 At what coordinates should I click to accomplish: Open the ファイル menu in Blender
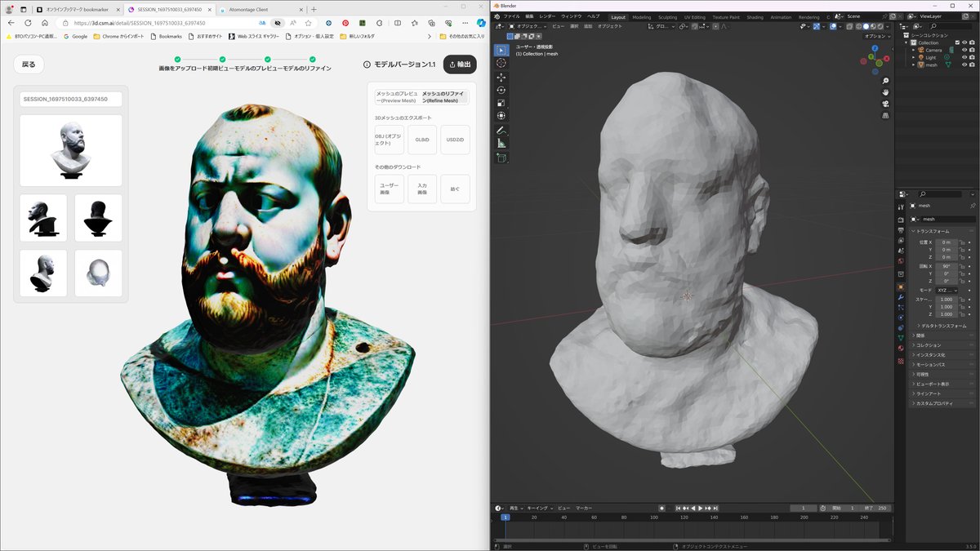511,16
